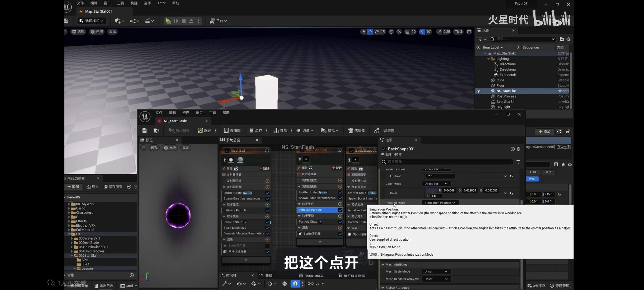Screen dimensions: 644x290
Task: Toggle the BackShape001 emitter enabled checkbox
Action: [x=383, y=149]
